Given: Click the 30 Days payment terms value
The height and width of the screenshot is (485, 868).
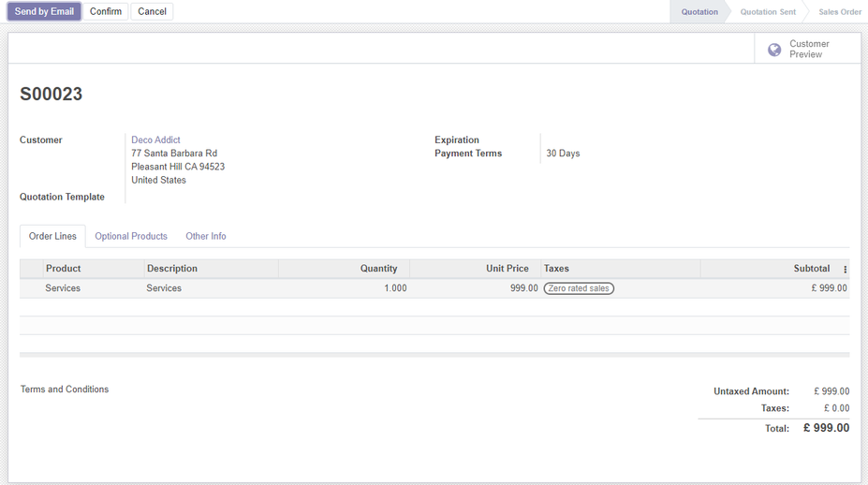Looking at the screenshot, I should coord(563,154).
